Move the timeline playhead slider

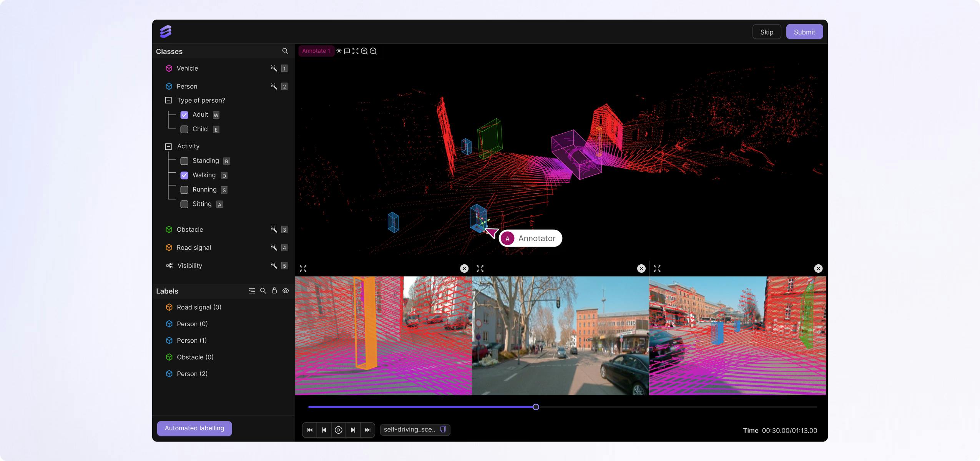click(x=535, y=407)
